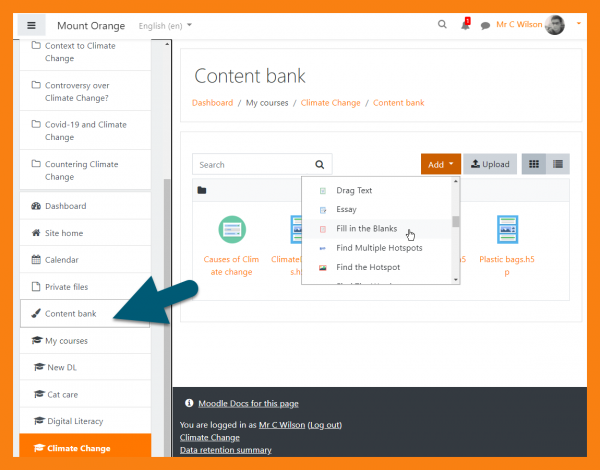Open the messages speech bubble icon
Screen dimensions: 600x470
pyautogui.click(x=485, y=26)
